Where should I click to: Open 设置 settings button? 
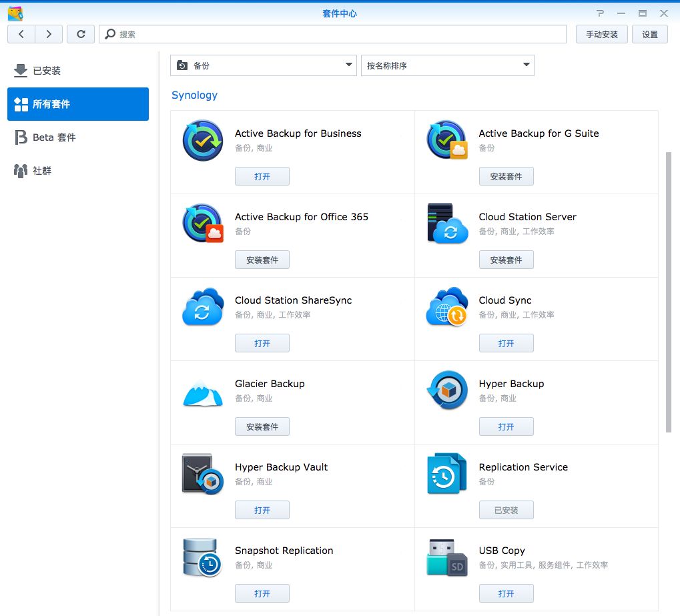[650, 34]
